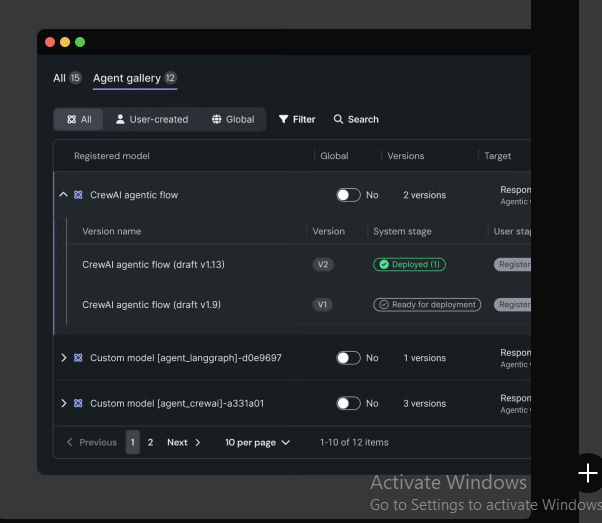This screenshot has width=602, height=523.
Task: Click Custom model [agent_langgraph]-d0e9697 name
Action: pos(186,358)
